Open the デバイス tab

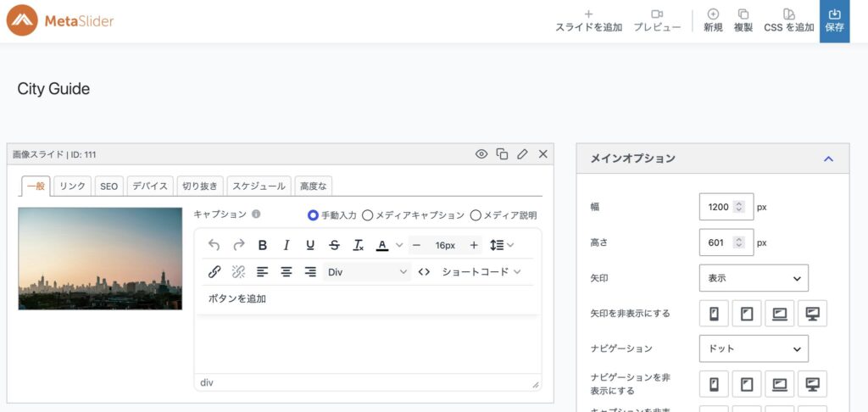[150, 186]
